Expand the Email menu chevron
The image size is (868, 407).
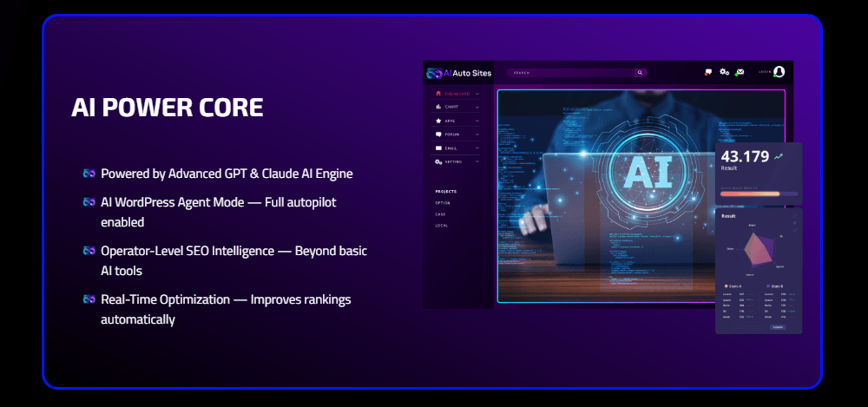pyautogui.click(x=477, y=148)
